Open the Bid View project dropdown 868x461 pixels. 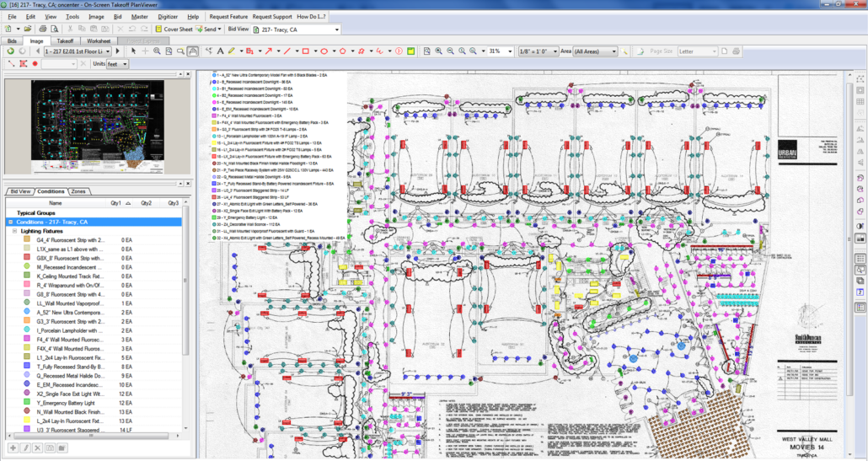click(x=336, y=29)
